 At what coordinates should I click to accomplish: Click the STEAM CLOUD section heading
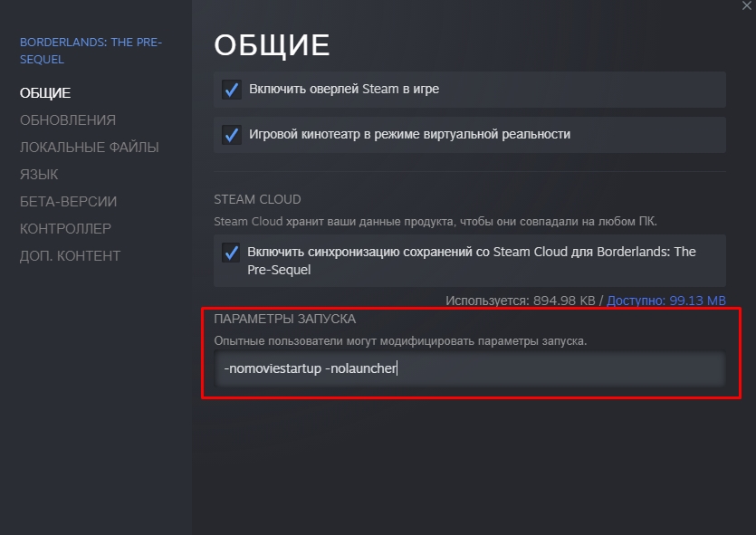tap(257, 199)
